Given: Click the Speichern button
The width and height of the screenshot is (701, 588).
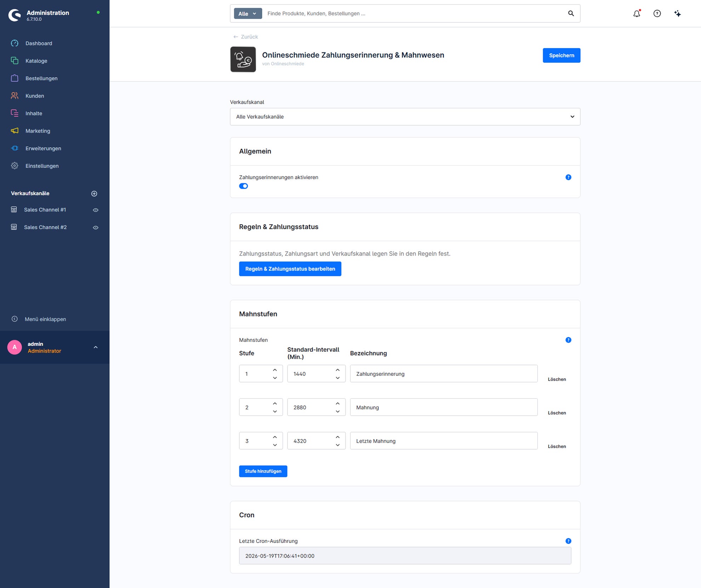Looking at the screenshot, I should [562, 56].
